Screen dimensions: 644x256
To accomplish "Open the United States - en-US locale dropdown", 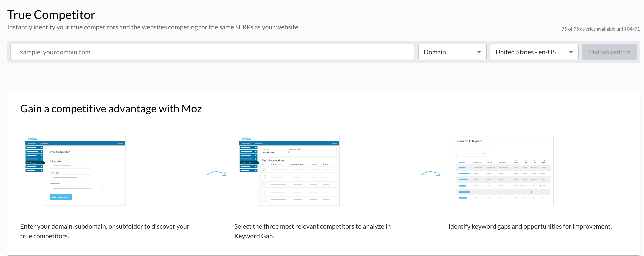I will (534, 52).
